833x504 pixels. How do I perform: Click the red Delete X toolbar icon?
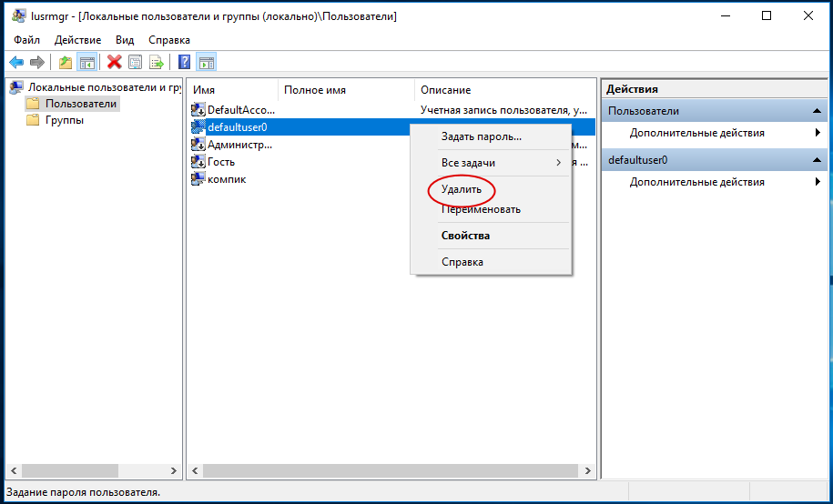coord(114,62)
